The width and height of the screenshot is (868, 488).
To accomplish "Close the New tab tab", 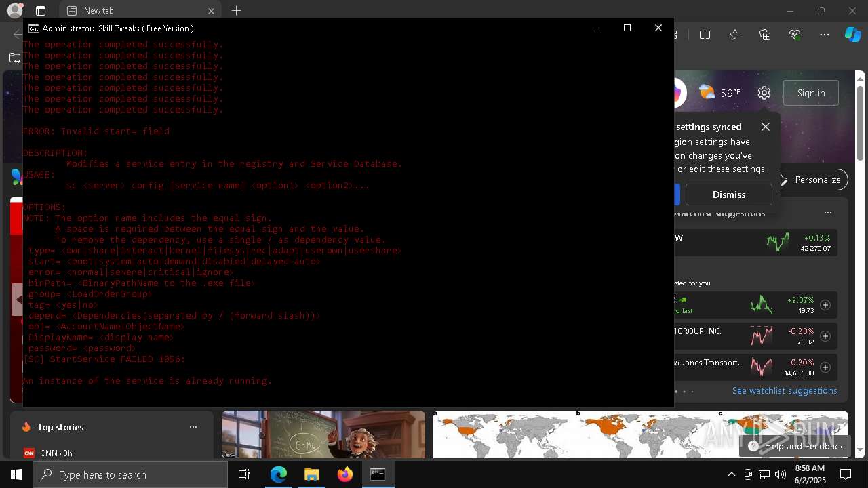I will [211, 11].
